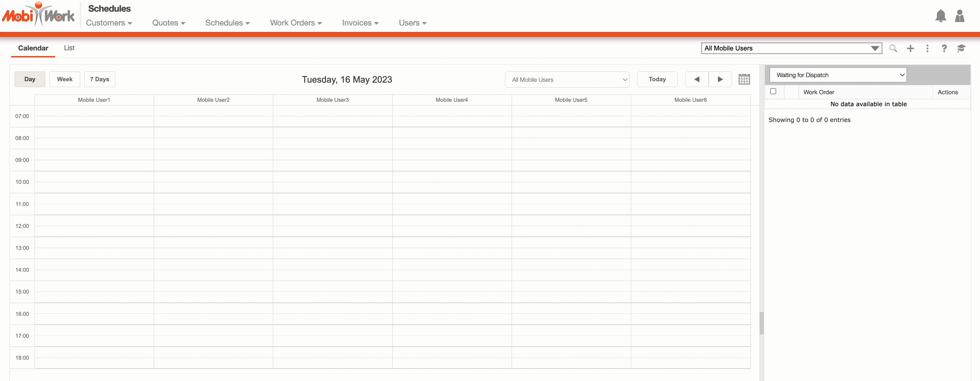
Task: Click the 10:00 slot for Mobile User3
Action: tap(333, 177)
